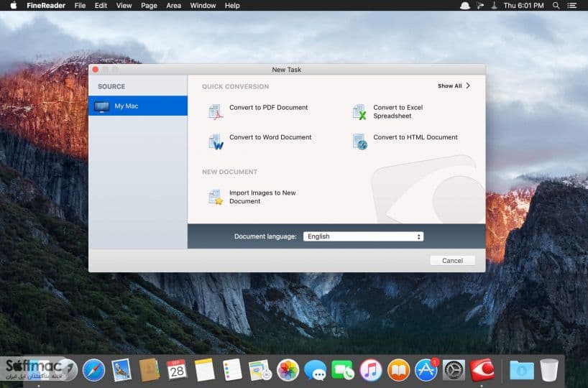Click the Convert to PDF Document icon
This screenshot has width=588, height=388.
(x=216, y=111)
